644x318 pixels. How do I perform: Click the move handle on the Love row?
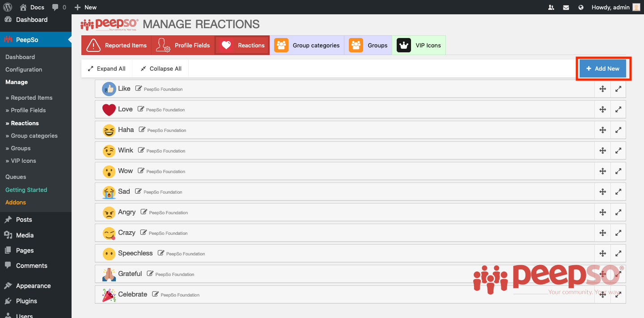tap(603, 110)
